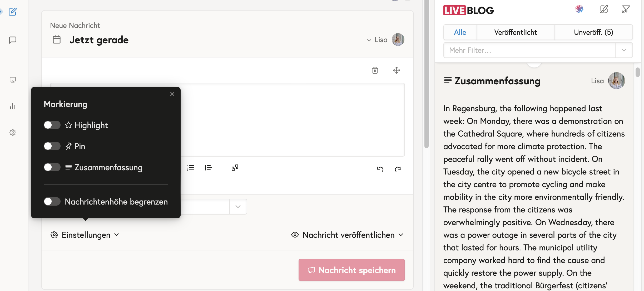Screen dimensions: 644x291
Task: Open the comments speech bubble sidebar icon
Action: [13, 40]
